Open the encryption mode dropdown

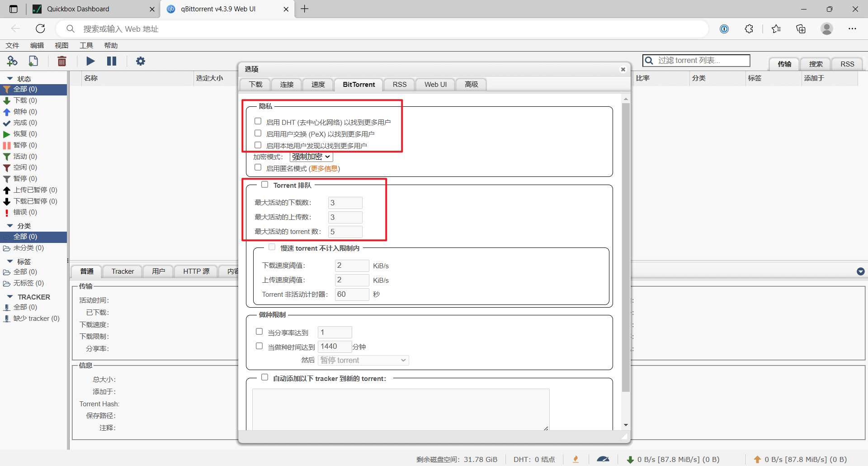(x=311, y=157)
